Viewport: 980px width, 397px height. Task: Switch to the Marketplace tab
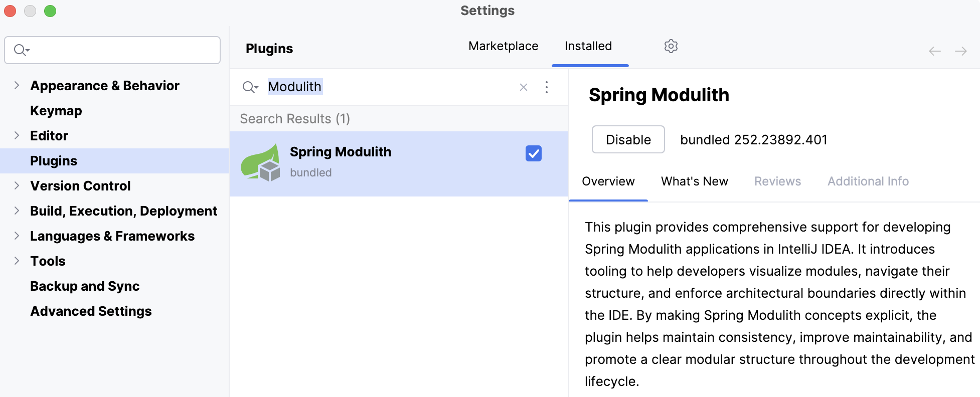tap(503, 46)
